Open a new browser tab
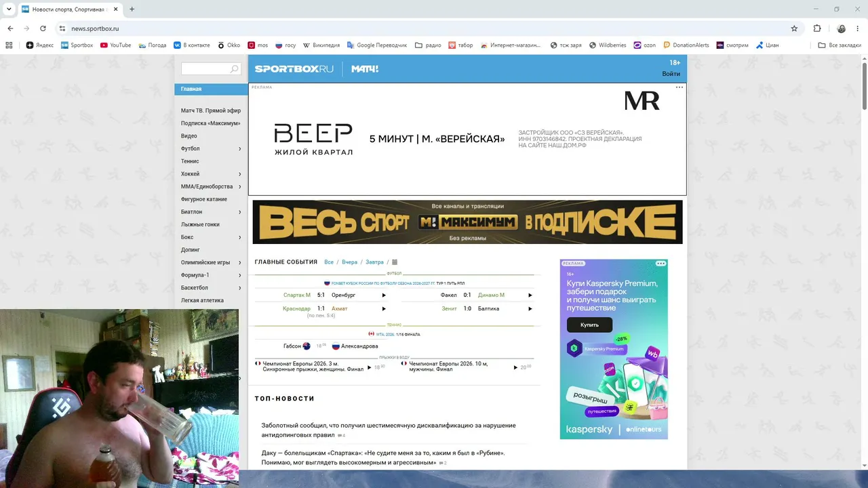 [x=132, y=9]
